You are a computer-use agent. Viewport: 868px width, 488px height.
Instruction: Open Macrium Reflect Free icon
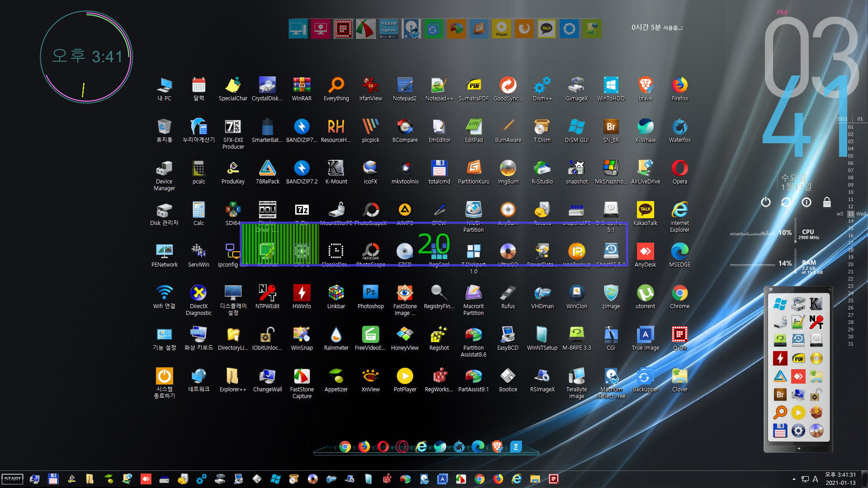[x=611, y=383]
